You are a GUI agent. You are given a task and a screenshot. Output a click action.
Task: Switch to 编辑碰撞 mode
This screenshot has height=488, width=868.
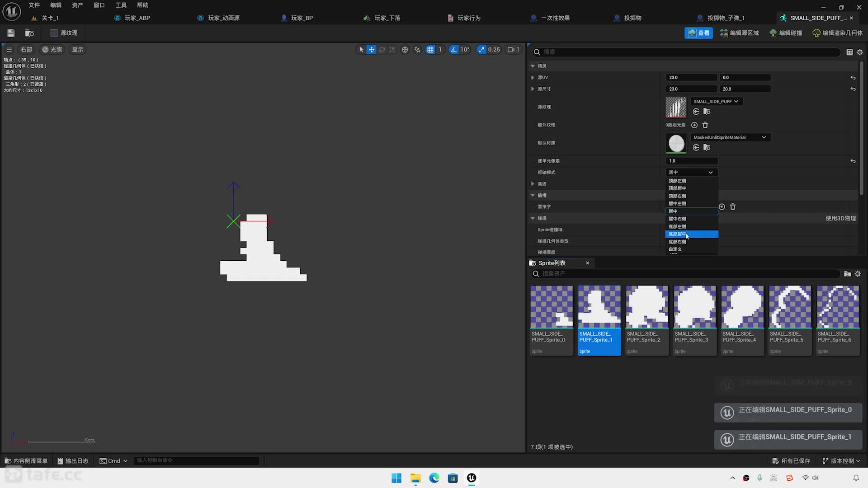tap(786, 33)
